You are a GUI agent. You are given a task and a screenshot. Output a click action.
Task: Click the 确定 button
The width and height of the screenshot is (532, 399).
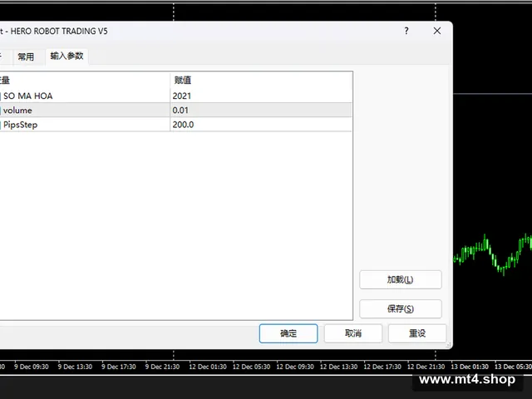(x=288, y=333)
